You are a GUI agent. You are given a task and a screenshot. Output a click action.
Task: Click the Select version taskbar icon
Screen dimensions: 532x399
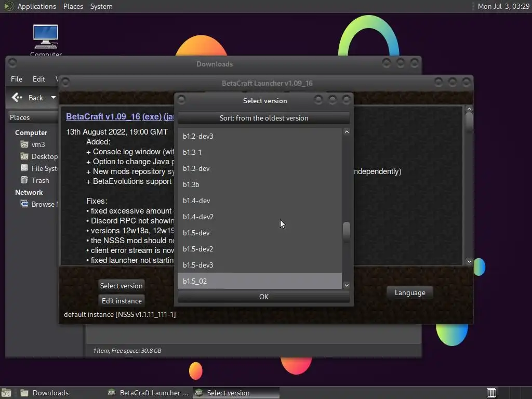click(199, 393)
